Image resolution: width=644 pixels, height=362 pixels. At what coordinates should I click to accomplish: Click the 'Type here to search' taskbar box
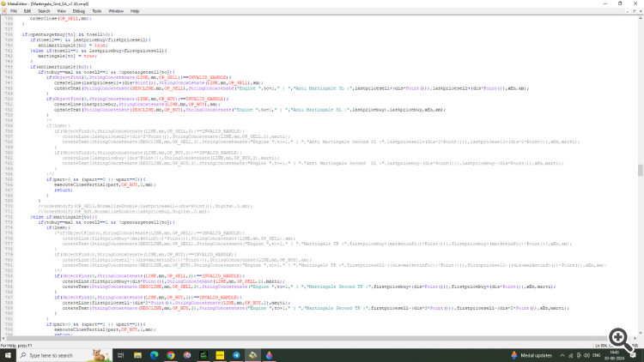(64, 355)
